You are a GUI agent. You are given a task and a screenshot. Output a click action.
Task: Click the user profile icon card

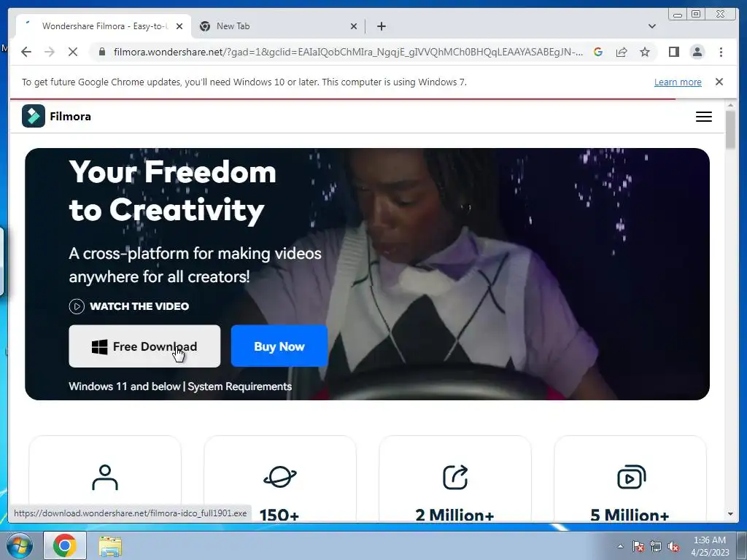coord(105,477)
